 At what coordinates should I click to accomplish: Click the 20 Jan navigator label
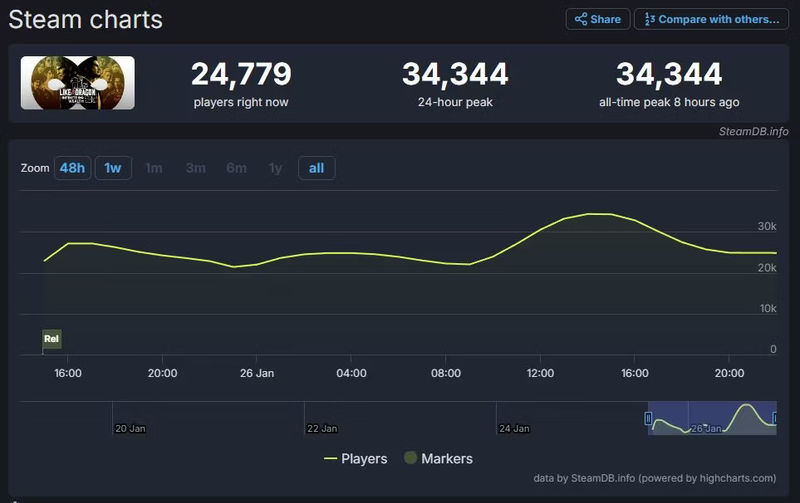pos(130,429)
